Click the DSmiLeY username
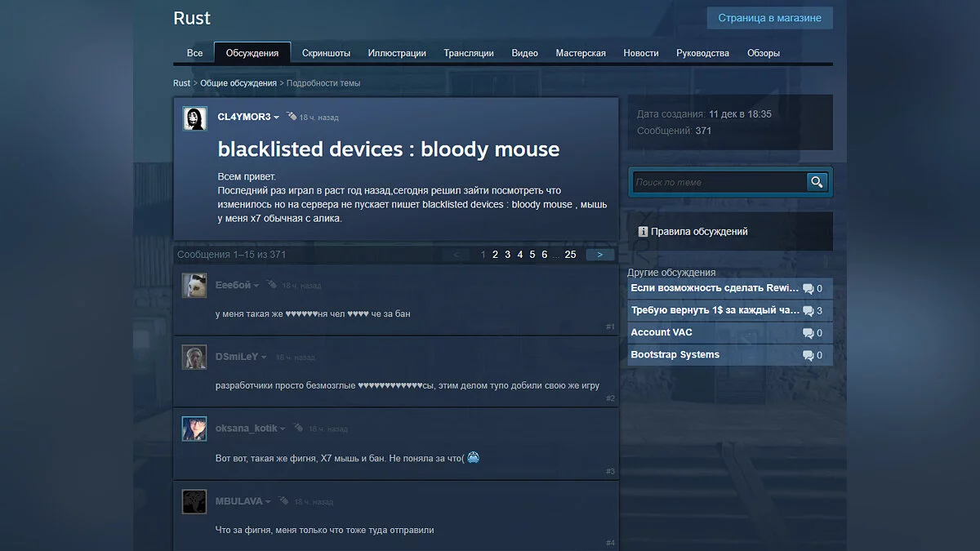 pyautogui.click(x=236, y=357)
